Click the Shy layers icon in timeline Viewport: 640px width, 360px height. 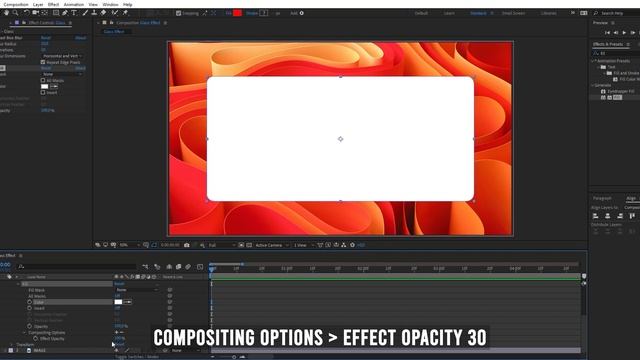(x=169, y=267)
